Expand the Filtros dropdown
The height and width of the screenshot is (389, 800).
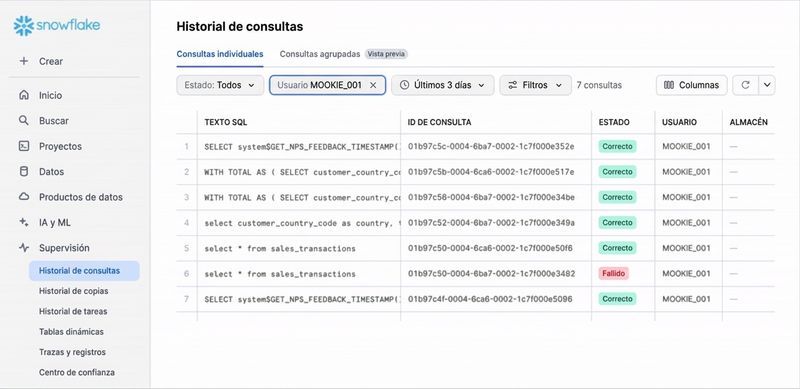[x=535, y=85]
